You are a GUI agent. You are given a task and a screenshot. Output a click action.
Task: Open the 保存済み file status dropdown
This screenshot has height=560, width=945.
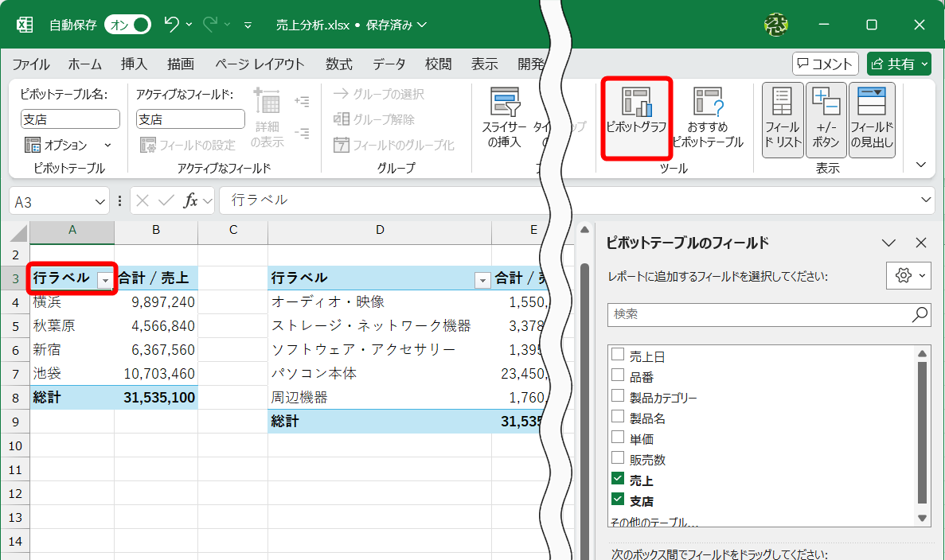click(x=396, y=25)
